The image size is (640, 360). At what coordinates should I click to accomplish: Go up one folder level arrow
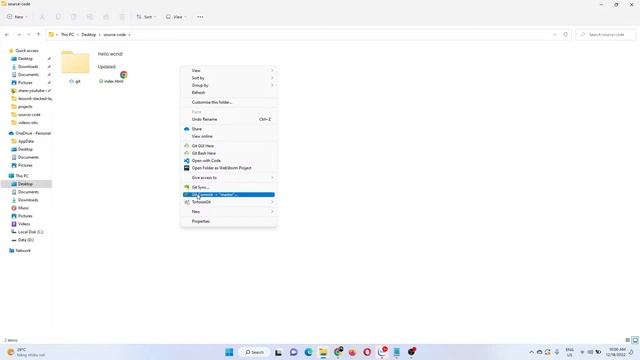(x=38, y=35)
